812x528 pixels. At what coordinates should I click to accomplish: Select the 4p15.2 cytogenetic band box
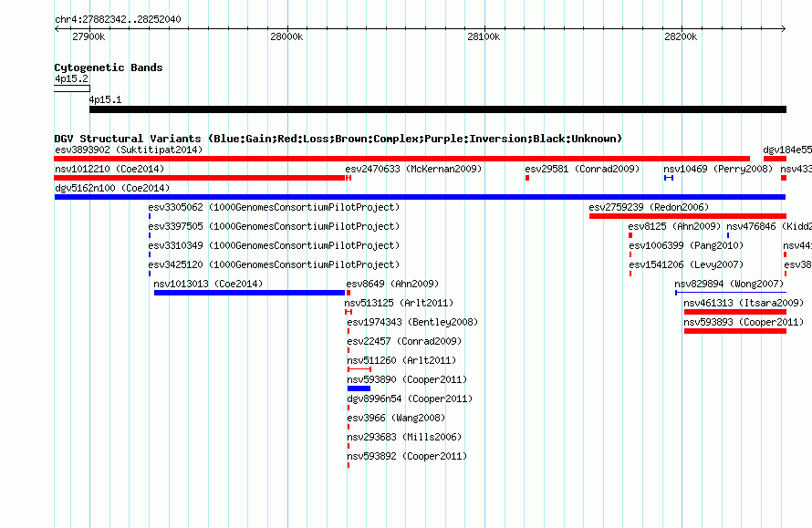[x=72, y=88]
